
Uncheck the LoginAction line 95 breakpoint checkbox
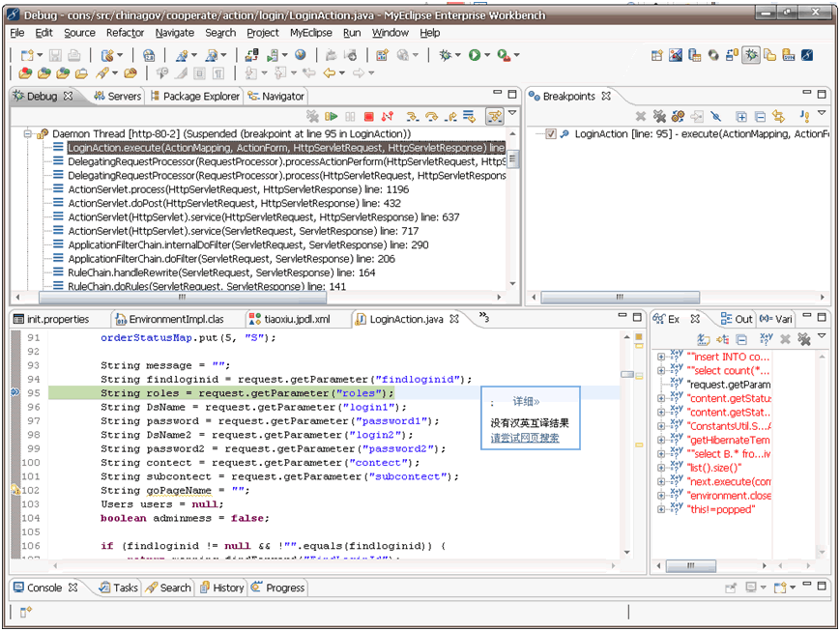[550, 134]
